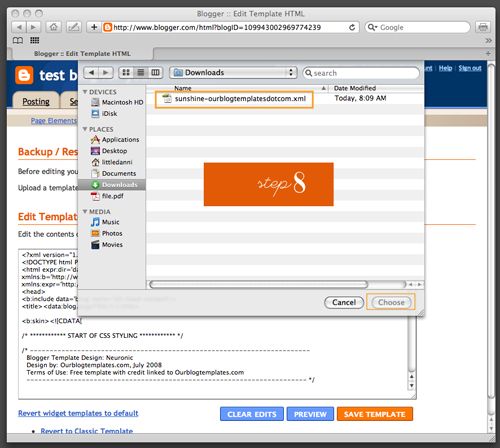This screenshot has width=500, height=448.
Task: Open Applications folder in sidebar
Action: click(x=115, y=139)
